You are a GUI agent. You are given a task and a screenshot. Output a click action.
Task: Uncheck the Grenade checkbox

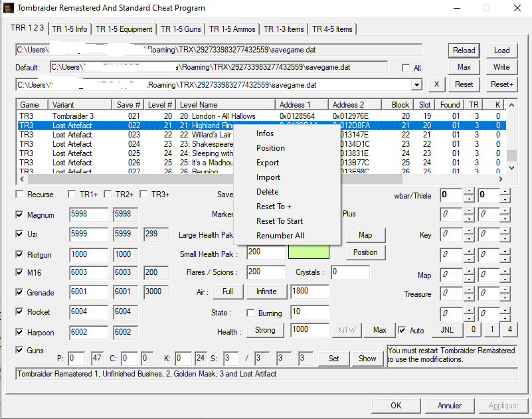(19, 292)
